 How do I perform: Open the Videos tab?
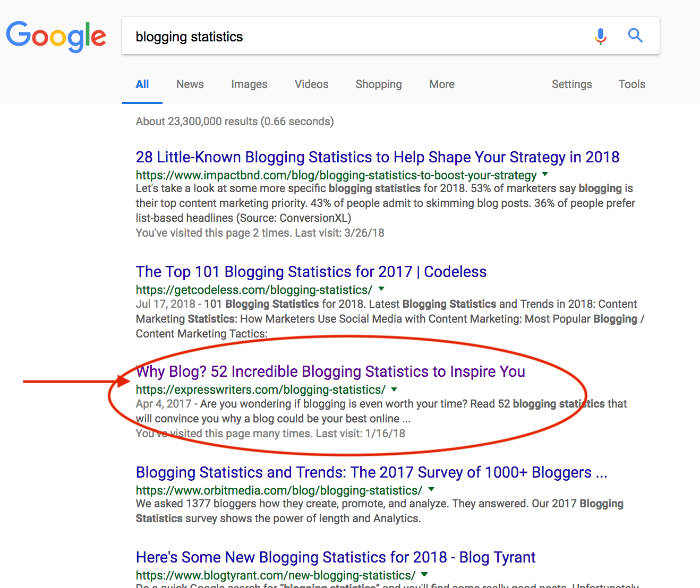pyautogui.click(x=311, y=84)
